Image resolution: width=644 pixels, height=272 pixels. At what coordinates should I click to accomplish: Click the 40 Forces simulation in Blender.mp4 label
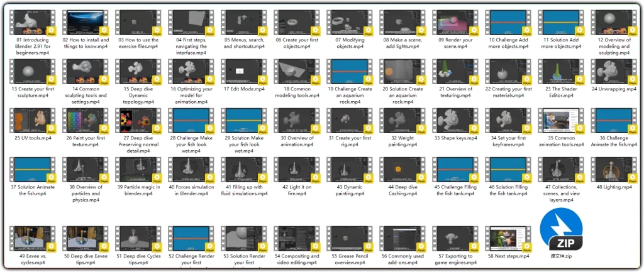click(x=191, y=190)
